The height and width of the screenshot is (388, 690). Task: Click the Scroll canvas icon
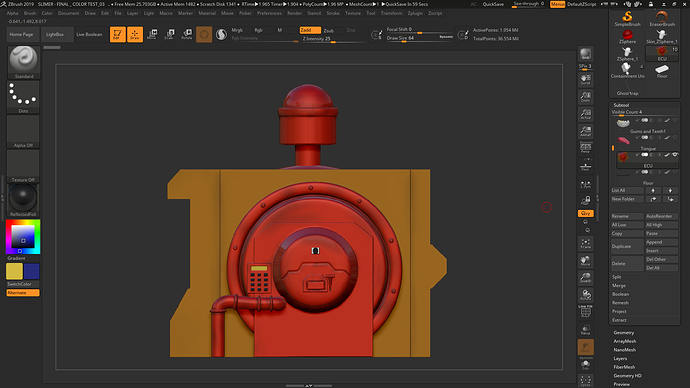point(585,80)
